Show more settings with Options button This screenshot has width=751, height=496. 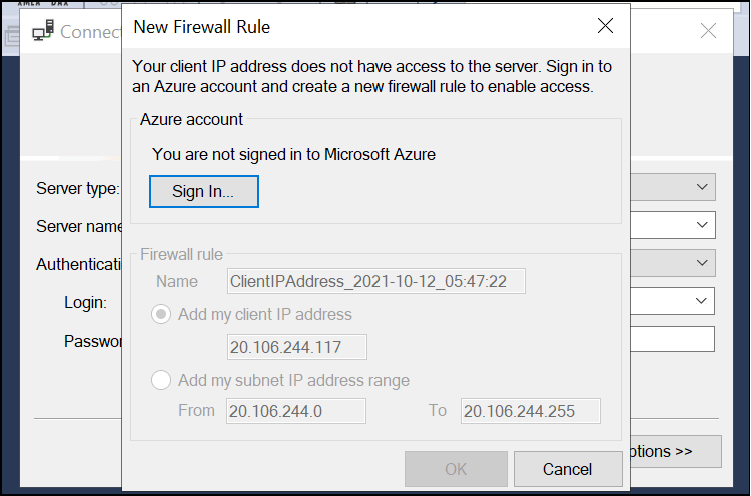pyautogui.click(x=675, y=451)
